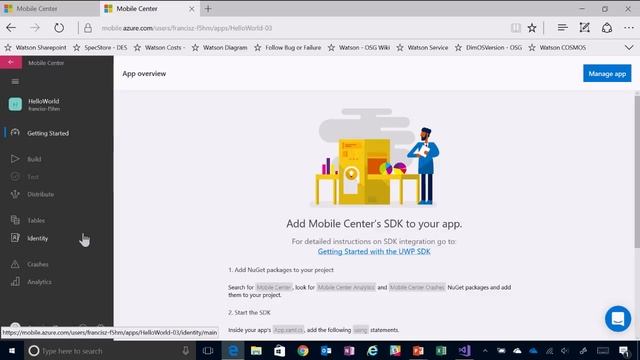
Task: Open the Build section
Action: pyautogui.click(x=34, y=159)
